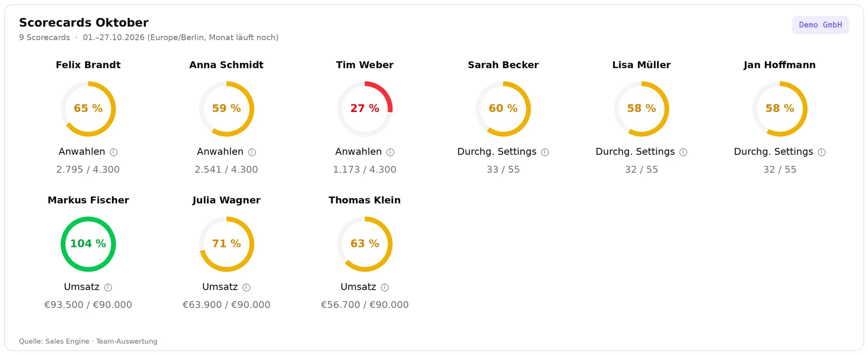Click info icon next to Jan Hoffmann's Durchg. Settings
Viewport: 868px width, 355px height.
[822, 152]
